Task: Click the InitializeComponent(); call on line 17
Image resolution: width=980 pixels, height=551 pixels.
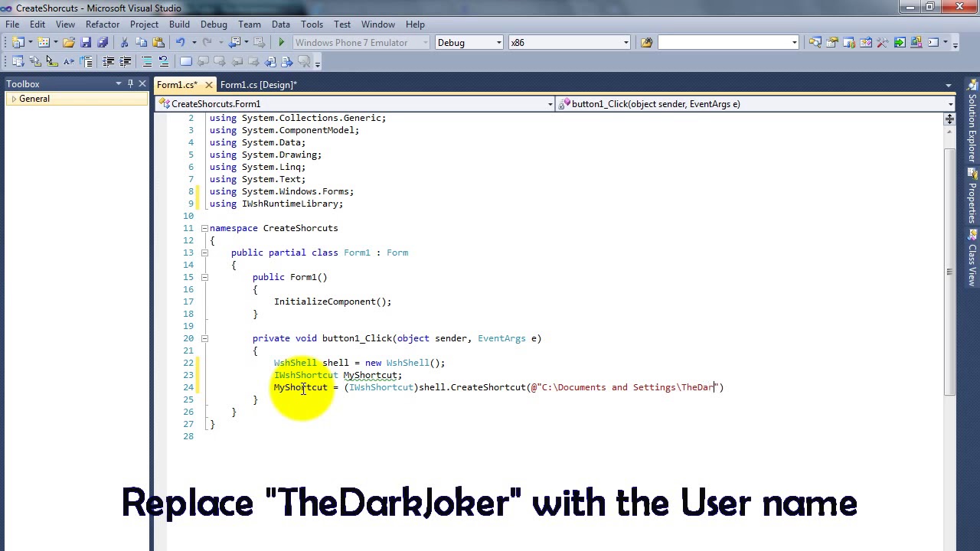Action: tap(332, 302)
